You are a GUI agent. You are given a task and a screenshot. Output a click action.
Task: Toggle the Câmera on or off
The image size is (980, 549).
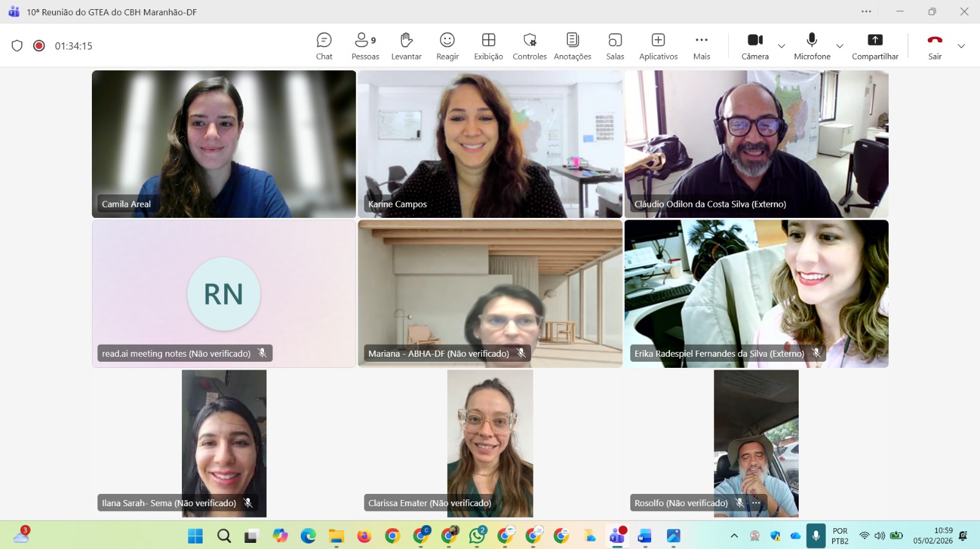coord(755,46)
